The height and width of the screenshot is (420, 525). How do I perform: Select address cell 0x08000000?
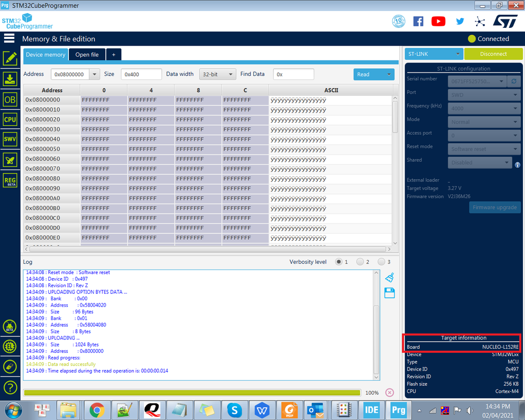52,100
